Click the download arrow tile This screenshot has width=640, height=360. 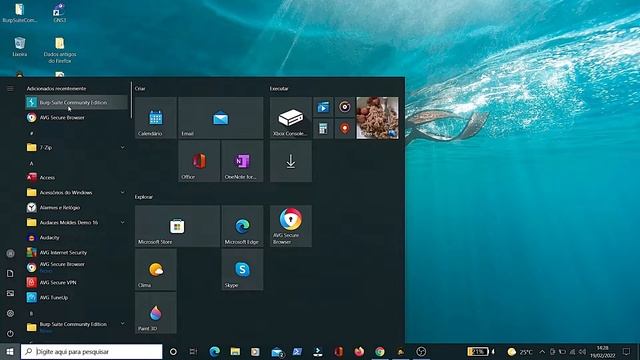pyautogui.click(x=291, y=161)
